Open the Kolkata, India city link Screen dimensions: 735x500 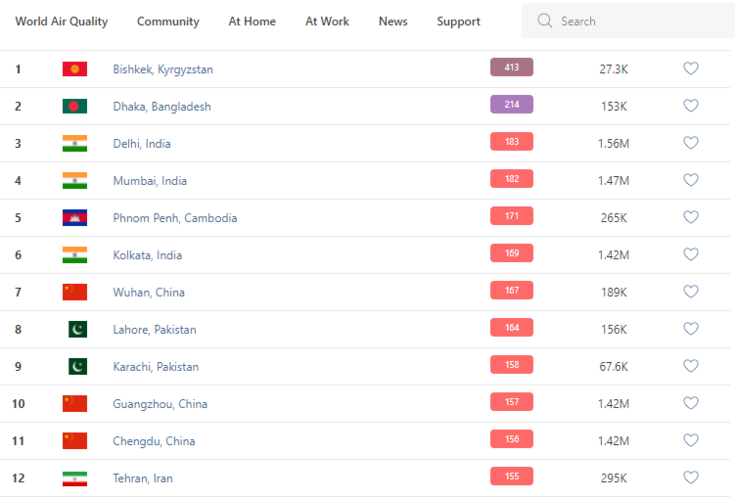click(x=147, y=255)
